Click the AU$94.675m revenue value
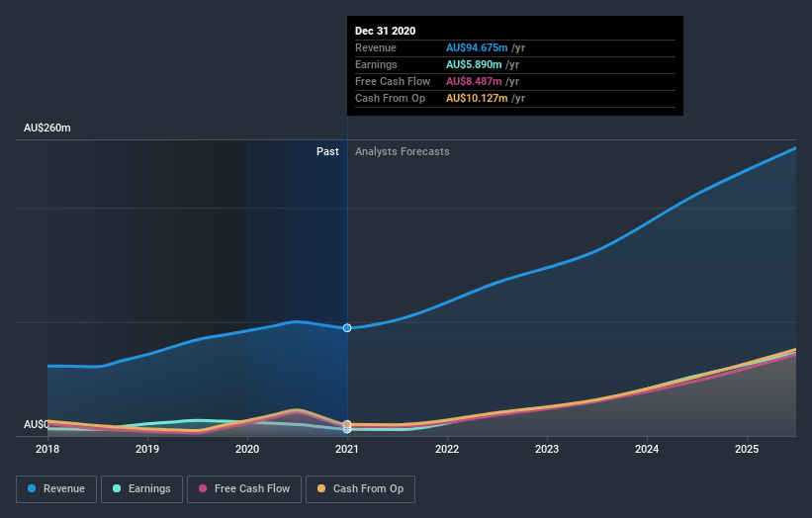812x518 pixels. 477,47
